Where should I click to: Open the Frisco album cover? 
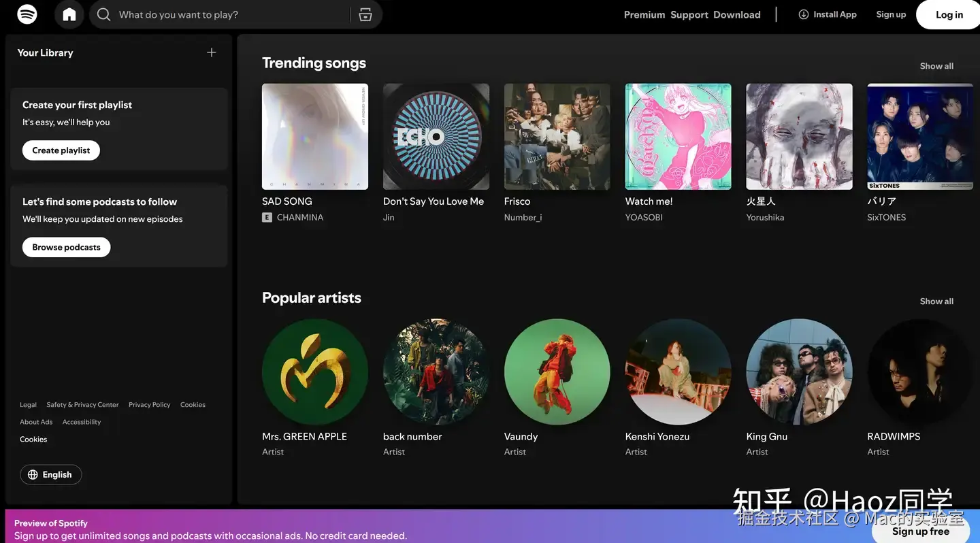557,137
